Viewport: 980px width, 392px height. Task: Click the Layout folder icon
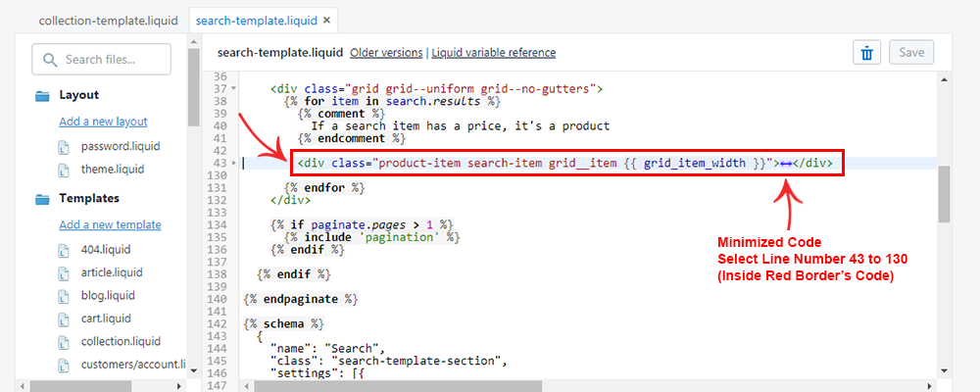point(42,96)
